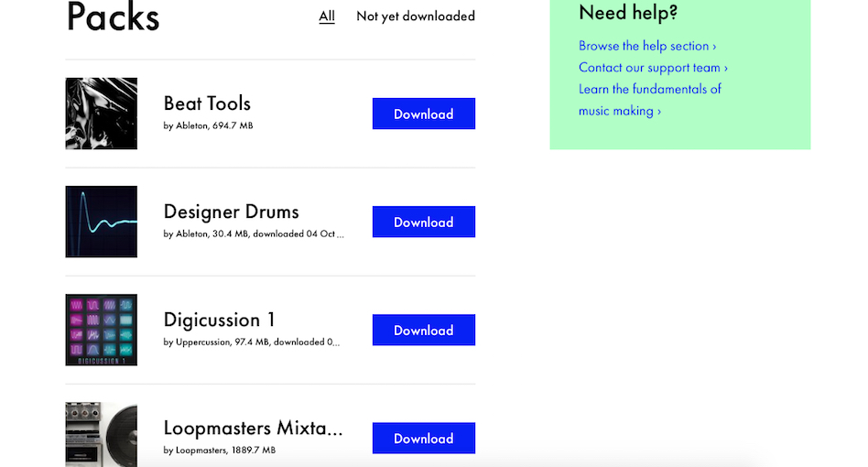Open Learn the fundamentals of music making
868x467 pixels.
650,100
